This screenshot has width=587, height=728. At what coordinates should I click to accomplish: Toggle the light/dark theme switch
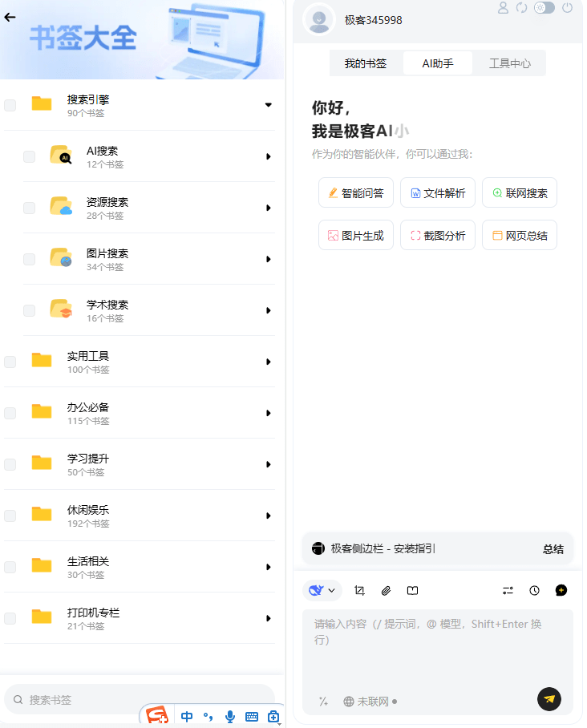tap(544, 7)
